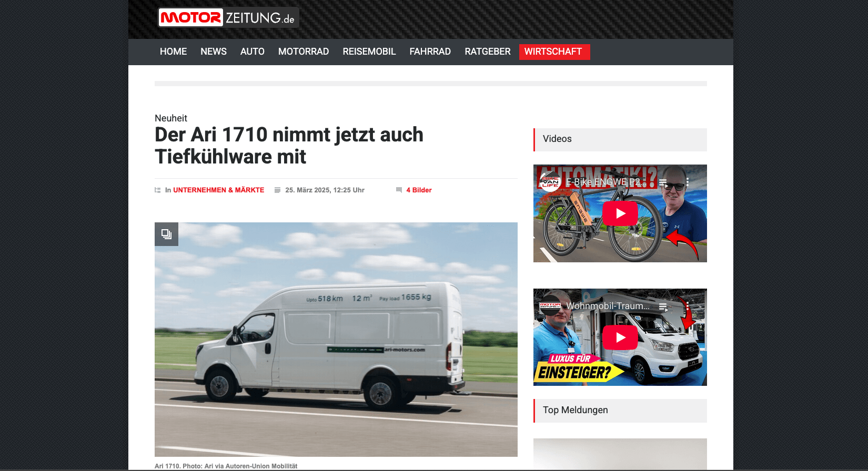Open the AUTO section

[253, 52]
